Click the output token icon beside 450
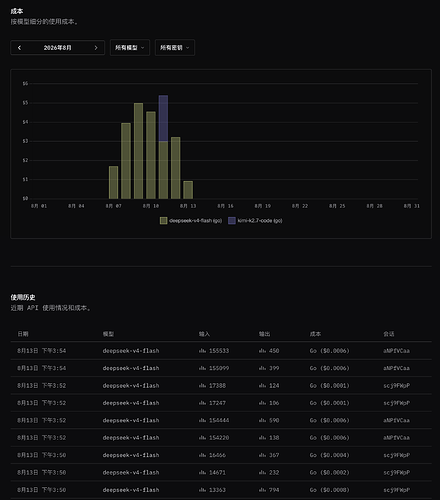Image resolution: width=440 pixels, height=500 pixels. (x=262, y=351)
